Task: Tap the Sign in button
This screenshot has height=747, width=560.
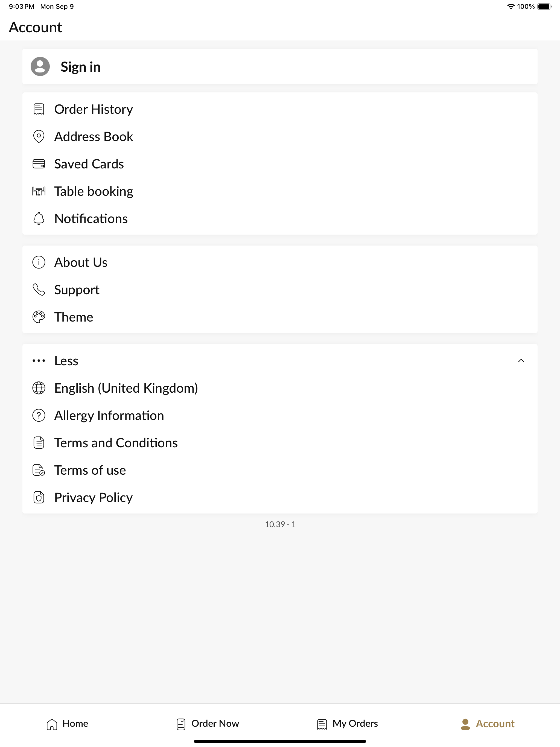Action: pos(280,66)
